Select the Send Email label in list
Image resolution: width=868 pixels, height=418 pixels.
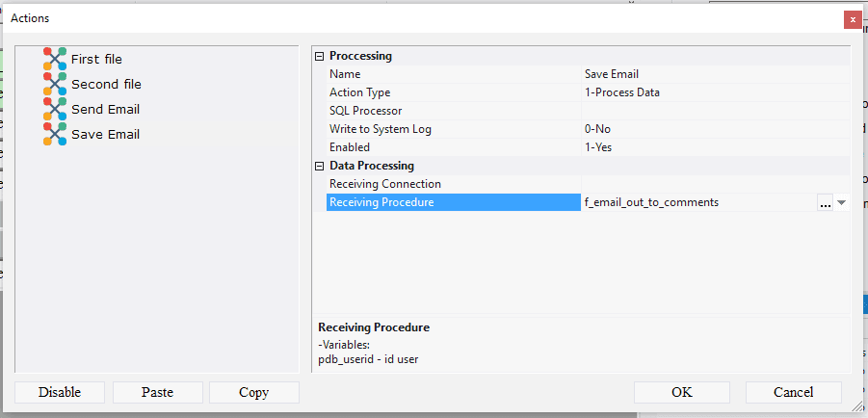105,109
